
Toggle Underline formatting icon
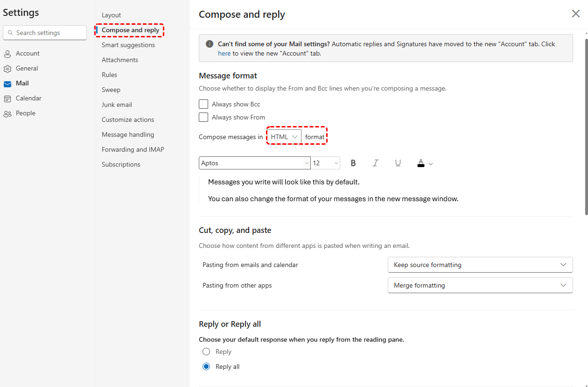398,163
